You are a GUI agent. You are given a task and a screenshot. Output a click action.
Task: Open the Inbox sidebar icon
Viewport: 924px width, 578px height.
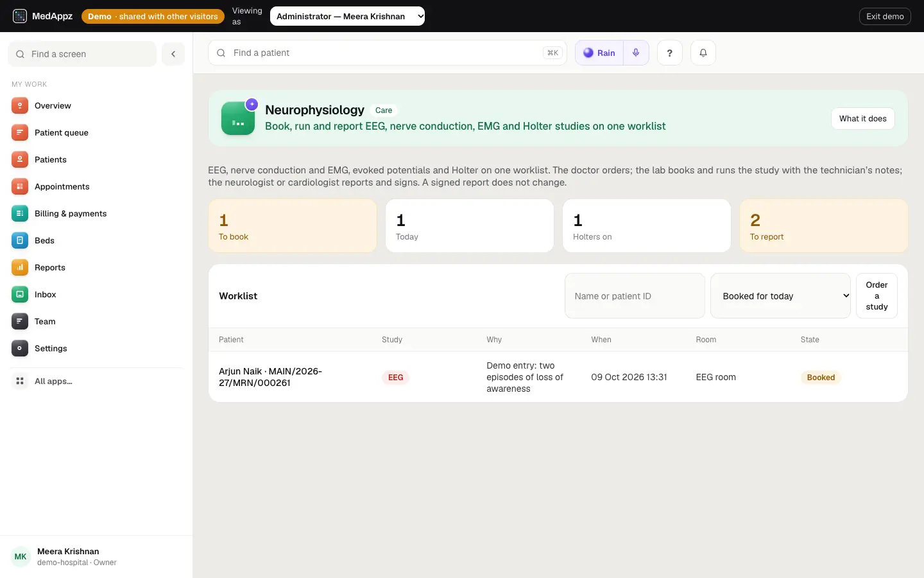tap(20, 294)
